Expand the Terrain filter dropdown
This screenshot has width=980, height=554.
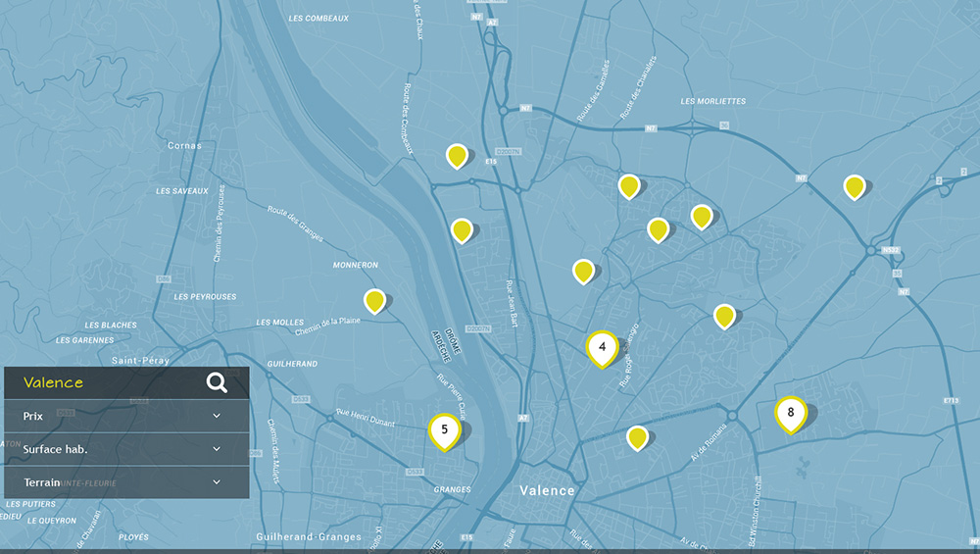click(126, 482)
